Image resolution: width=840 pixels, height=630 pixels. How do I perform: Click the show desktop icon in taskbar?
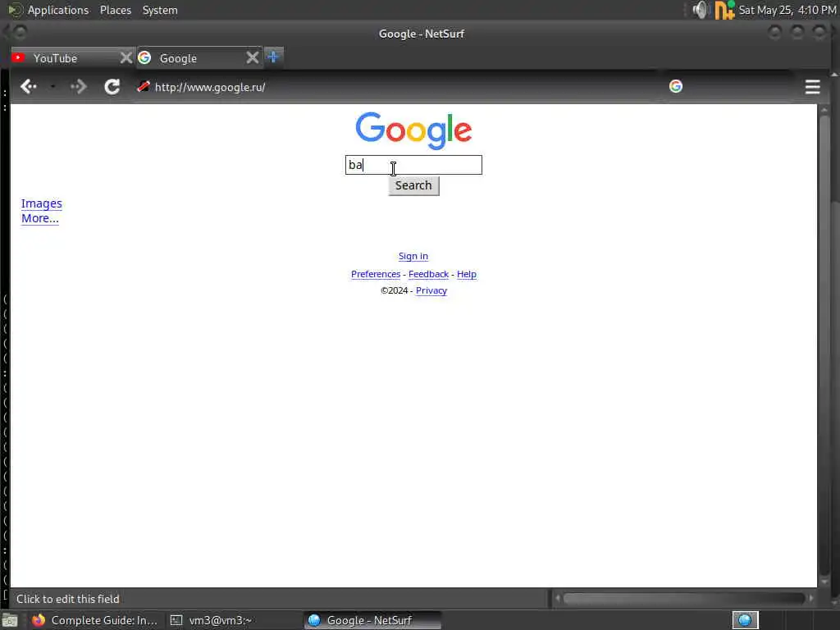point(10,621)
